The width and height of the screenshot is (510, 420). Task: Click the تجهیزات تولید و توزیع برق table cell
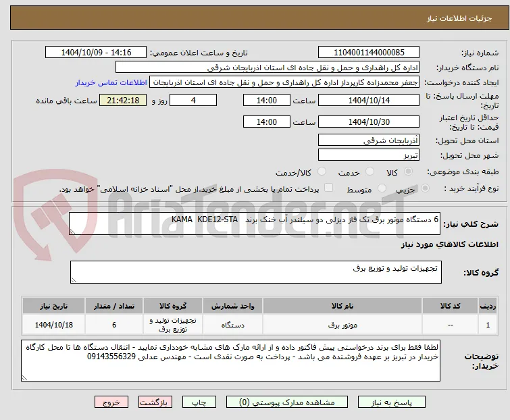tap(173, 324)
